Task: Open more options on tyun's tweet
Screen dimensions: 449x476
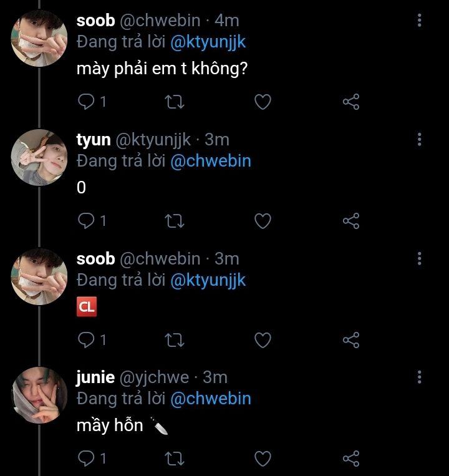Action: click(419, 139)
